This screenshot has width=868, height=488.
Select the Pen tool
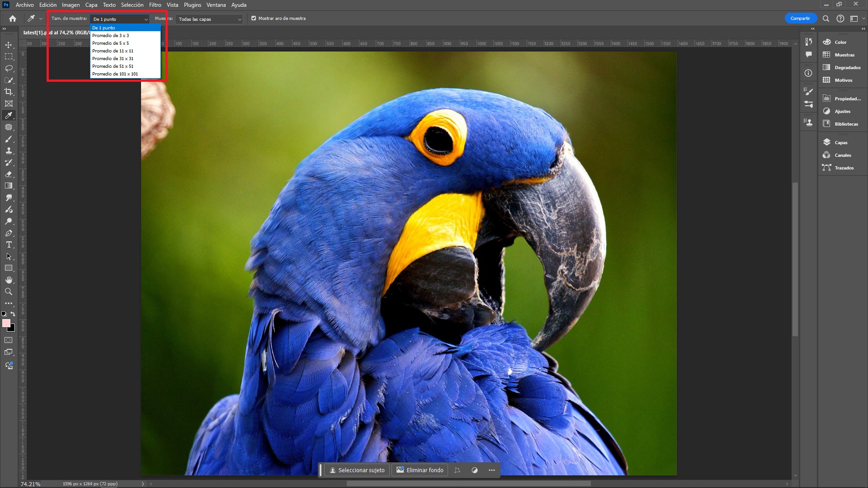tap(9, 233)
